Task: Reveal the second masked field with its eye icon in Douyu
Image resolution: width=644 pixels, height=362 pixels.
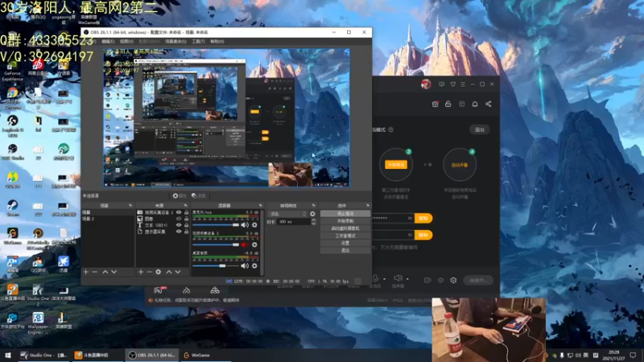Action: point(410,235)
